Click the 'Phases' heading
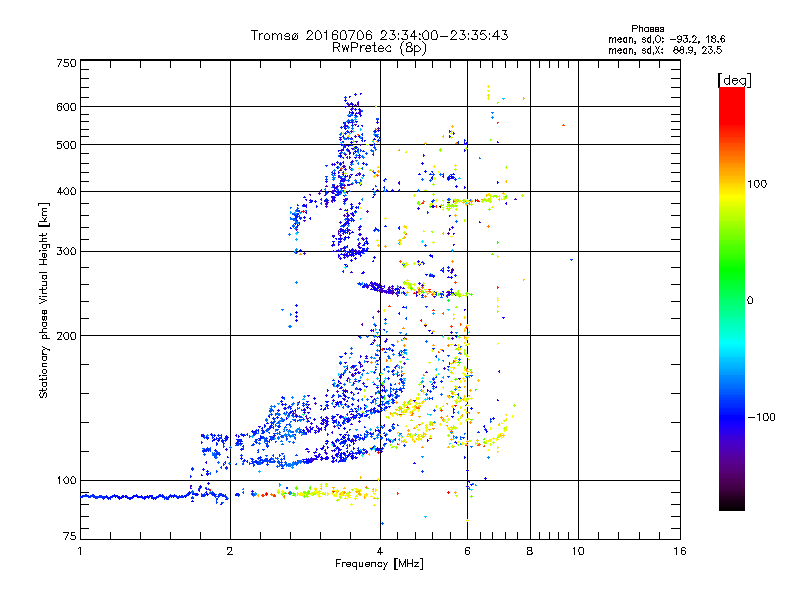 647,29
